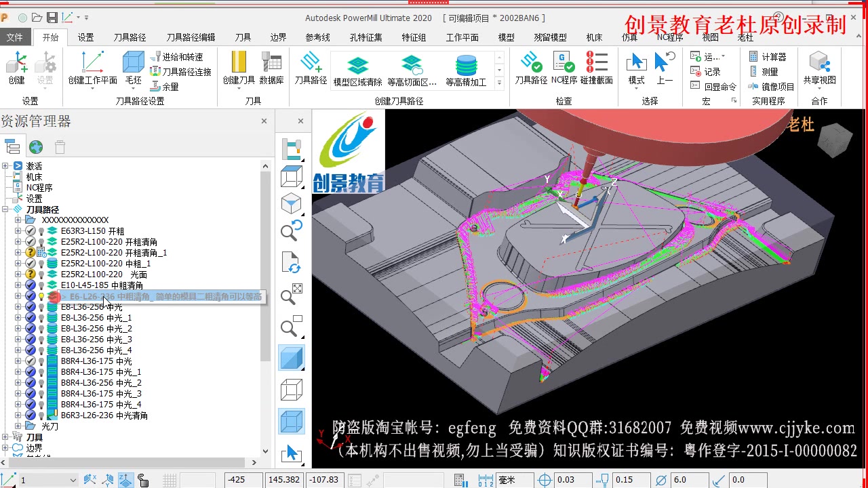Click the Create (创建) setup icon
Viewport: 868px width, 488px height.
point(16,68)
